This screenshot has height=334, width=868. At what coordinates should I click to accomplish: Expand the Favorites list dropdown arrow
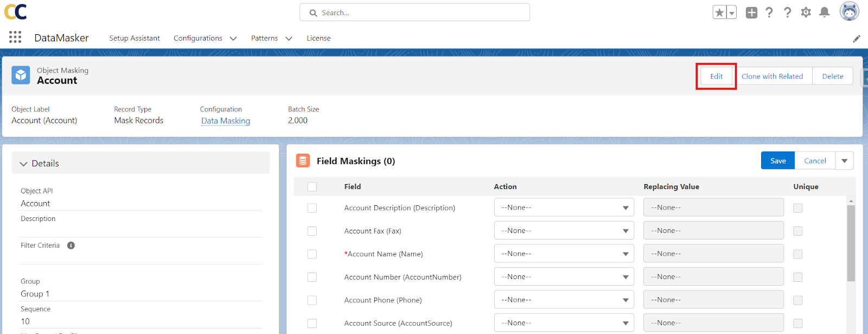pyautogui.click(x=731, y=13)
